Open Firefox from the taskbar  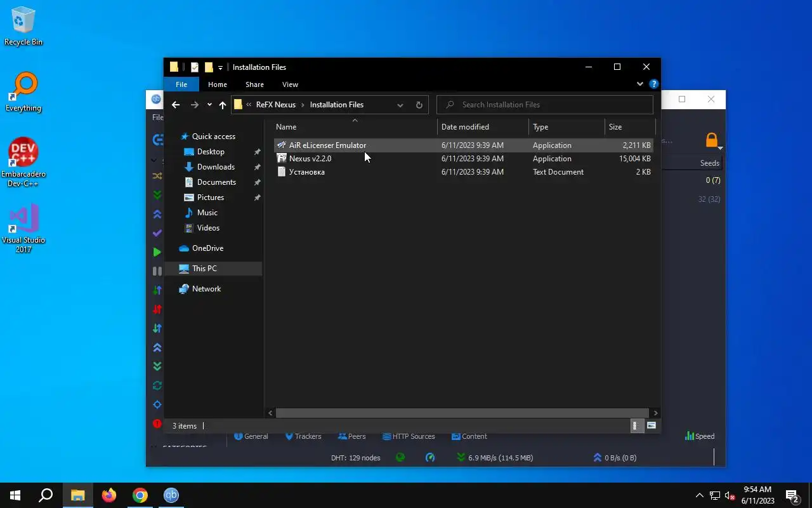[109, 495]
